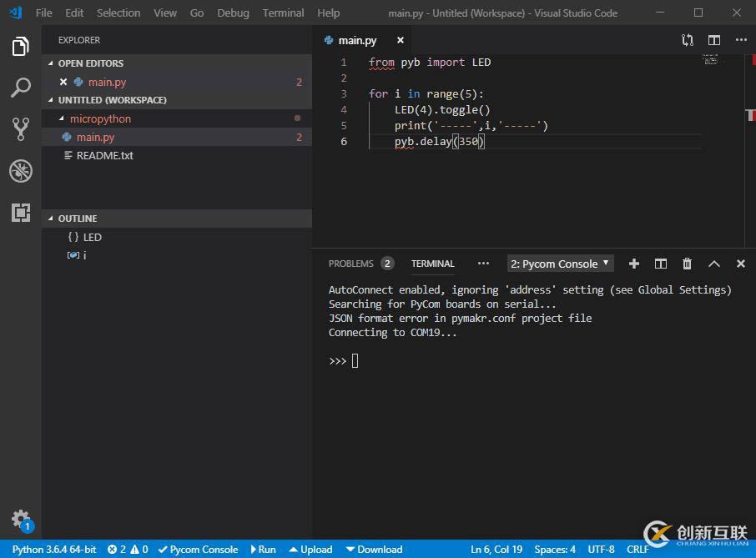Close the main.py editor tab
The width and height of the screenshot is (756, 558).
[x=401, y=40]
